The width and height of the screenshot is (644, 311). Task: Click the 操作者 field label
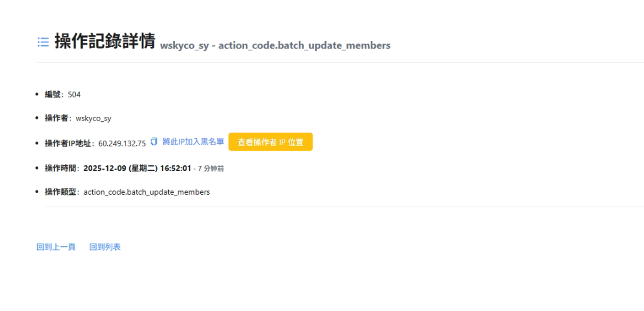tap(57, 118)
